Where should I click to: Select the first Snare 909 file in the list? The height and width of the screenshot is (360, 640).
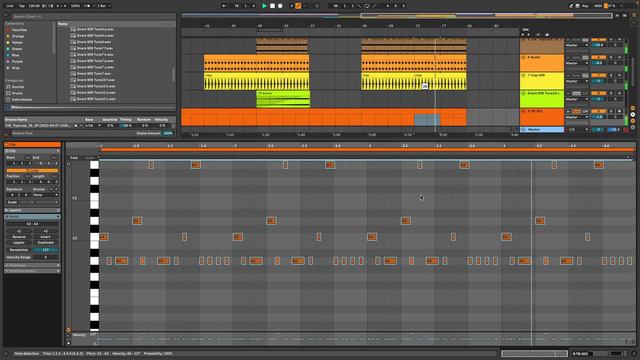coord(92,29)
